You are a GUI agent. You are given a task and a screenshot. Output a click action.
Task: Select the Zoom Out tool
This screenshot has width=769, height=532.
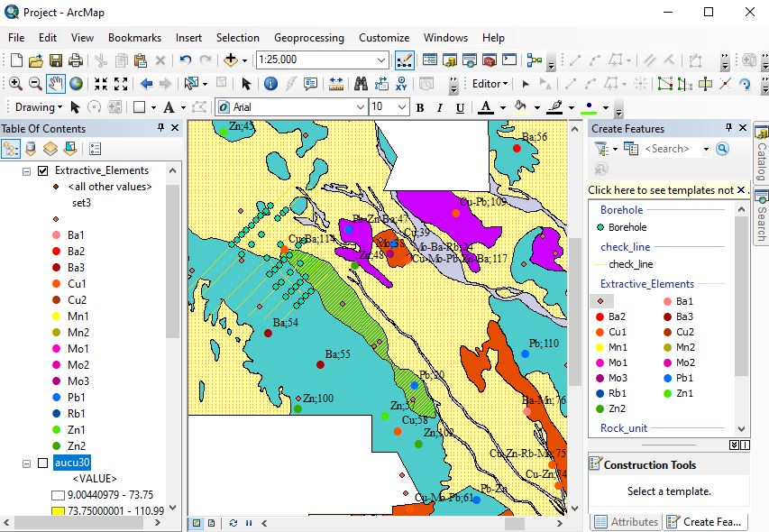(35, 84)
